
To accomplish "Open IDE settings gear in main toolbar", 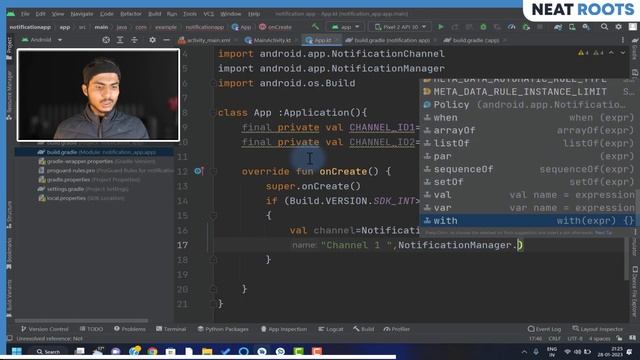I will point(618,27).
